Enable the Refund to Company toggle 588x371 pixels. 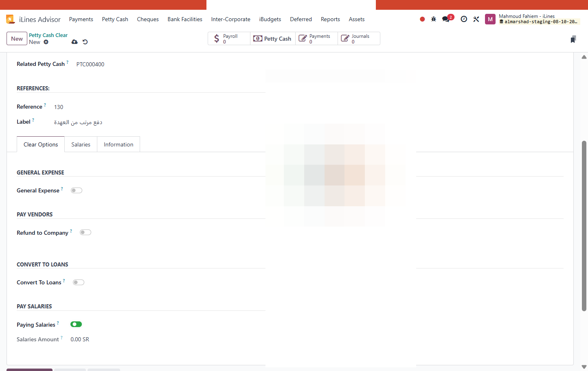coord(86,232)
